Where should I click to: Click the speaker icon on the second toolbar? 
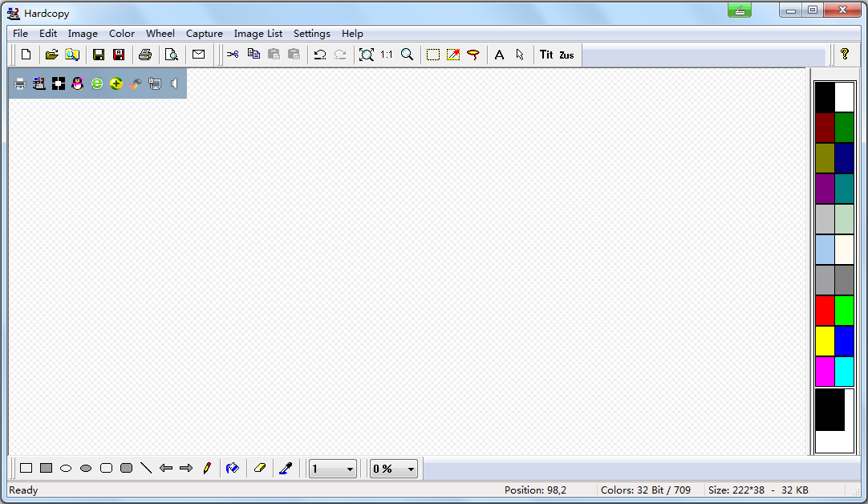coord(174,83)
